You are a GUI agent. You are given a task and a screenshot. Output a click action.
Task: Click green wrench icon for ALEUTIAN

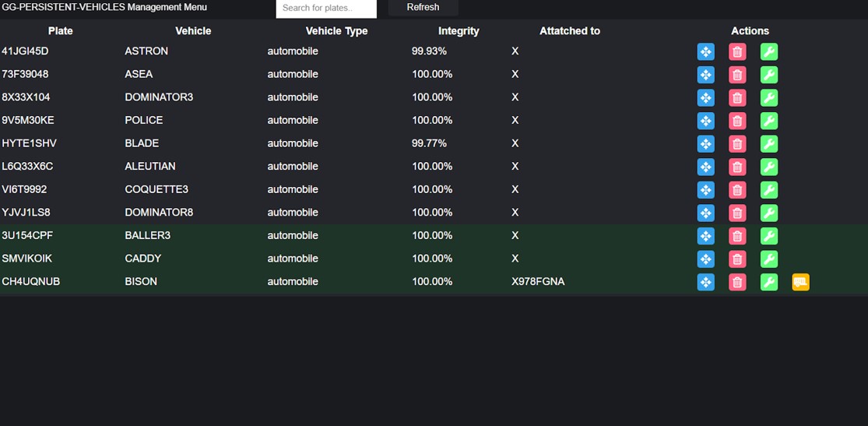click(x=768, y=167)
